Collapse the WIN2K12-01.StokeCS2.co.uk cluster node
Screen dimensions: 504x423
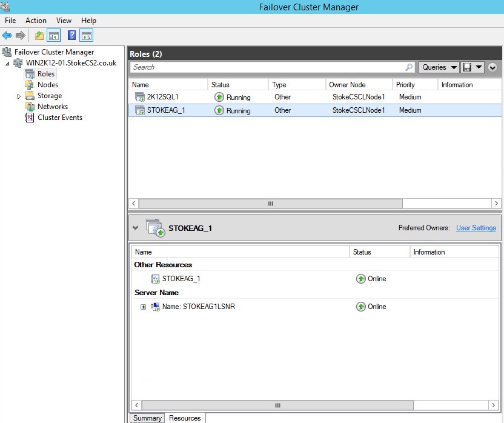[7, 64]
